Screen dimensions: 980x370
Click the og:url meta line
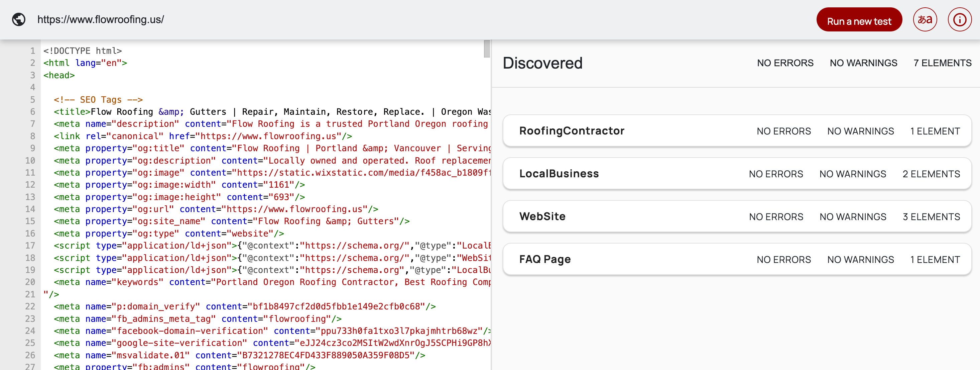[x=216, y=209]
